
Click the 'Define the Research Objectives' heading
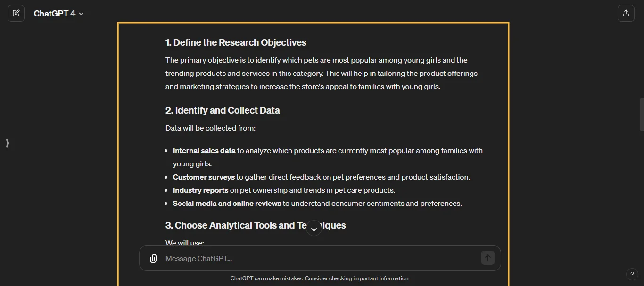[236, 42]
